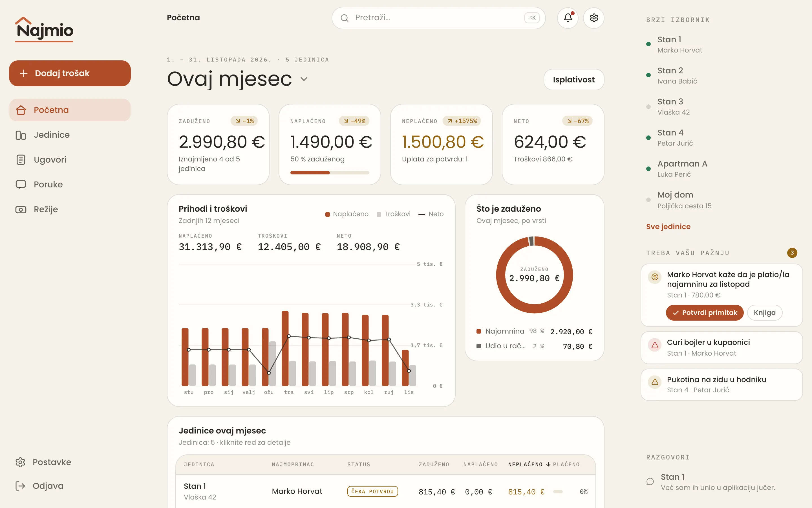
Task: Click warning icon beside Pukotina na zidu
Action: (655, 382)
